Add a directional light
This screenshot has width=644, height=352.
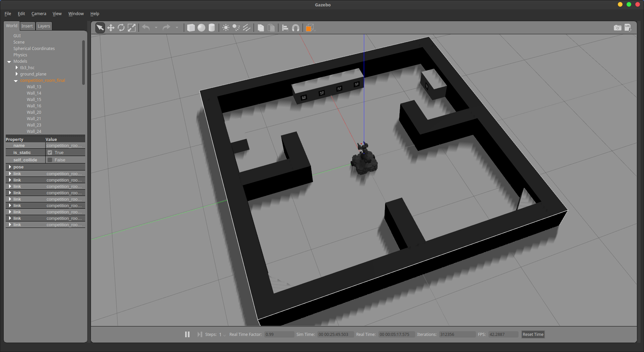247,28
